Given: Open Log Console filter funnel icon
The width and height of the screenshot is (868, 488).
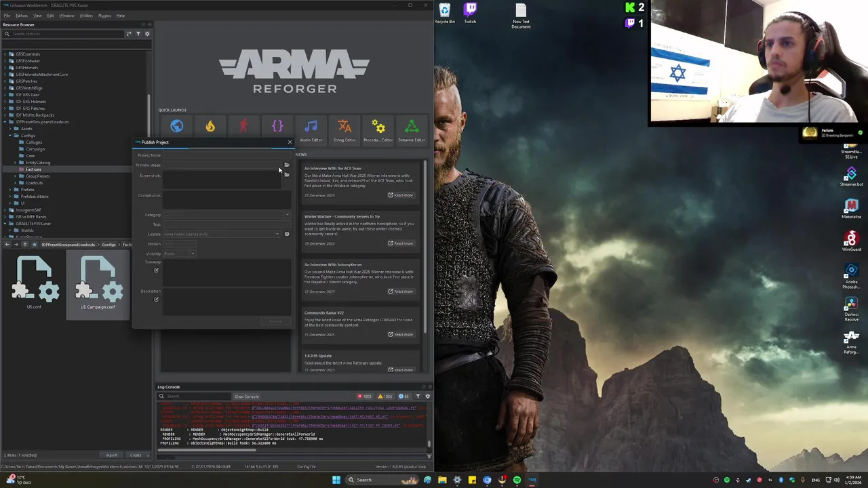Looking at the screenshot, I should coord(418,396).
